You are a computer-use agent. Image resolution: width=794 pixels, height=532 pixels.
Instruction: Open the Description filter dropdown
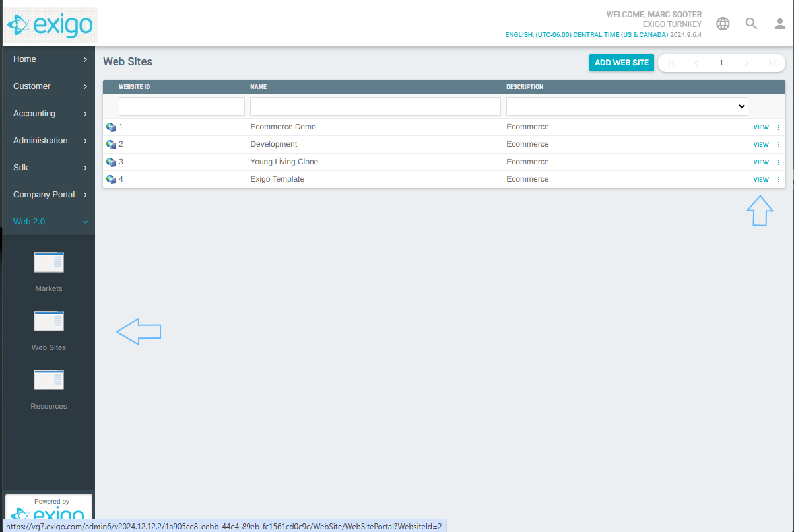pos(627,106)
